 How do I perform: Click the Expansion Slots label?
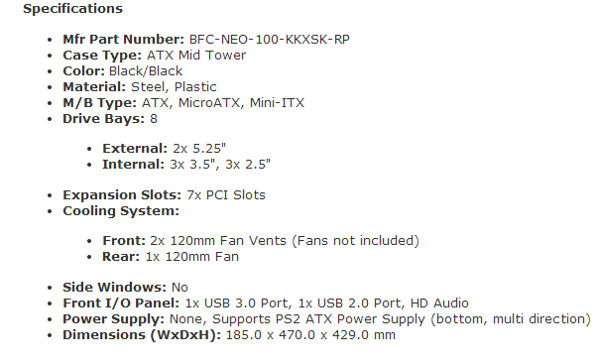tap(122, 195)
